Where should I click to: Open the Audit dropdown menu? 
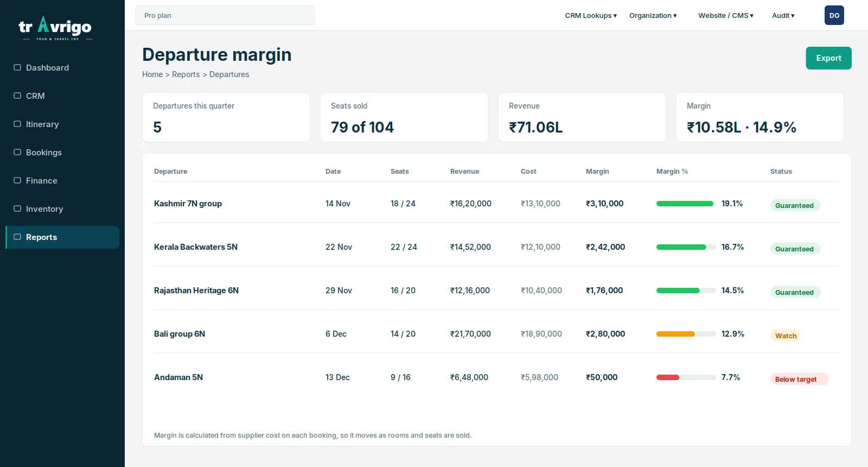[783, 15]
